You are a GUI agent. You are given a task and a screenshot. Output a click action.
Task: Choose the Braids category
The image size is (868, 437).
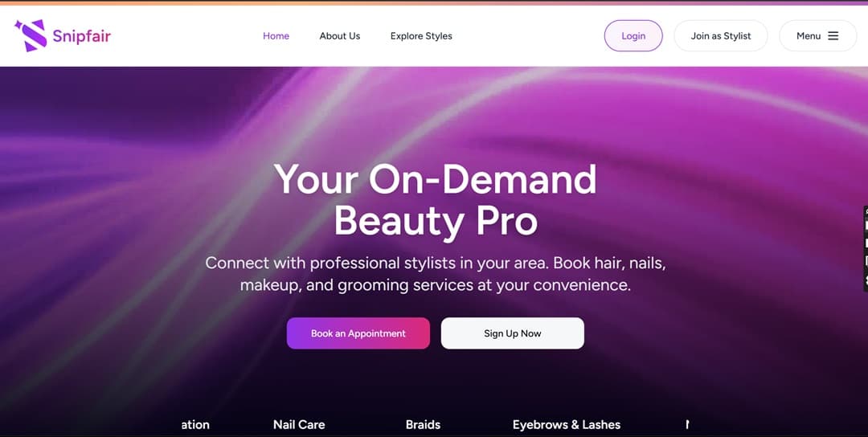click(423, 424)
